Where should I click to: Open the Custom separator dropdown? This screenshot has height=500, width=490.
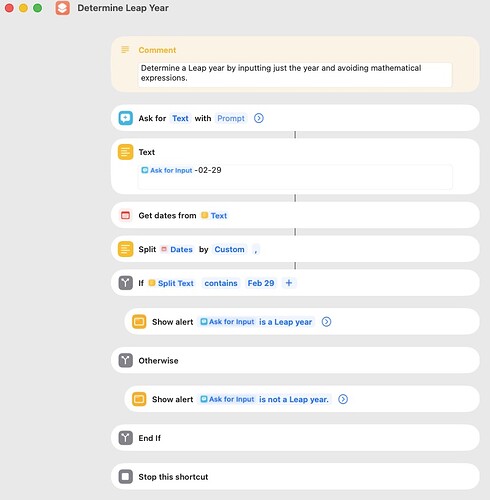(x=229, y=249)
